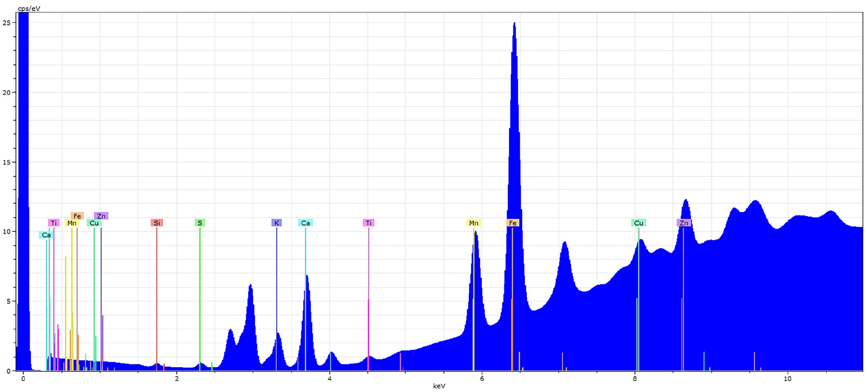
Task: Click the purple Zn label above low-energy Cu
Action: click(x=101, y=216)
